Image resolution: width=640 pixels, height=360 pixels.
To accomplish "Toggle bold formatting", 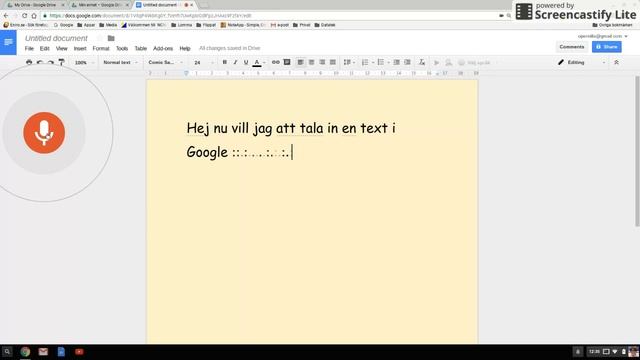I will coord(224,62).
